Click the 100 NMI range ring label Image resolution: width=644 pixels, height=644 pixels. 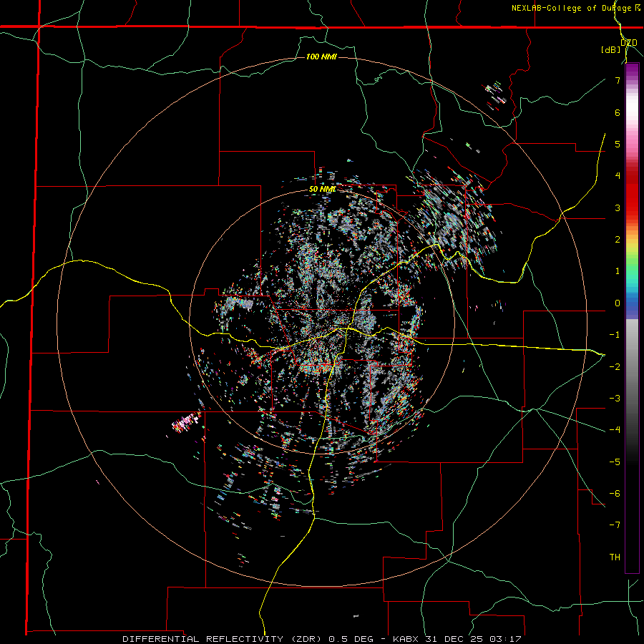pos(321,57)
